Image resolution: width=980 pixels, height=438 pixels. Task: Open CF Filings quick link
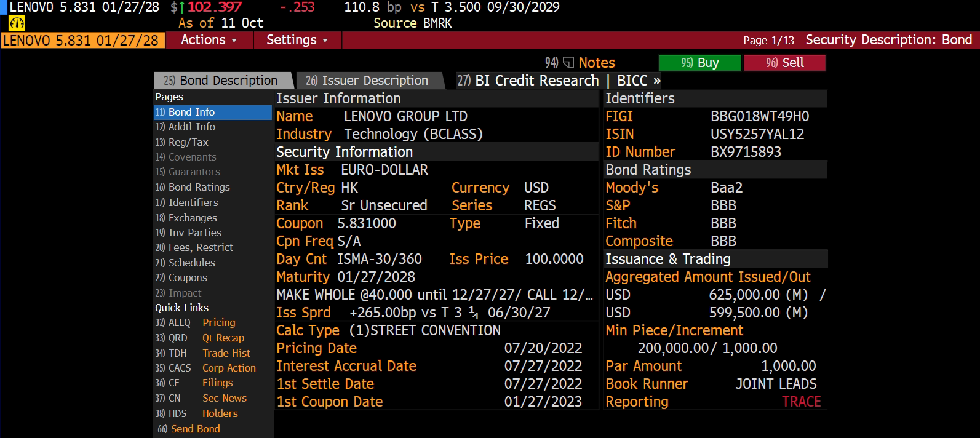pos(212,383)
